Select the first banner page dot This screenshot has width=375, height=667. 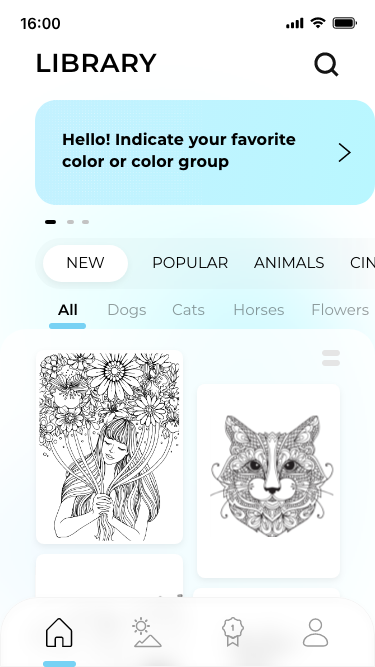[51, 222]
